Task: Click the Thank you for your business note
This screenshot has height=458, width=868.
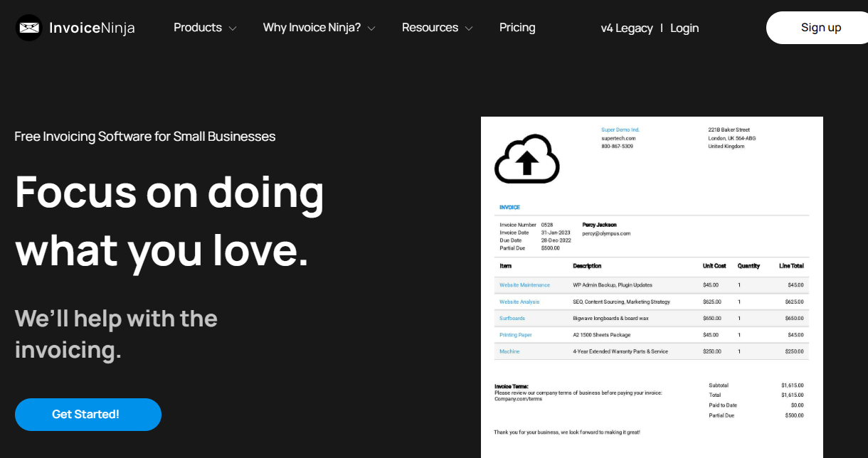Action: pos(566,432)
